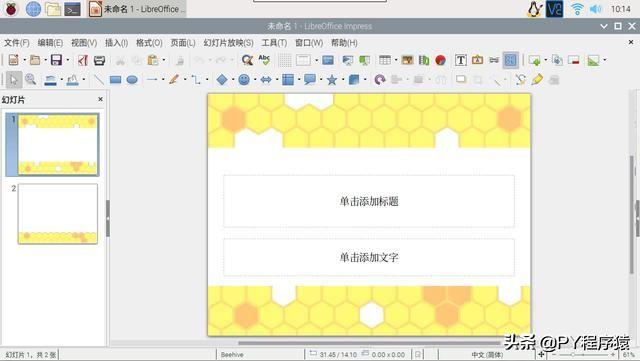
Task: Click the 单击添加文字 text placeholder
Action: (x=369, y=257)
